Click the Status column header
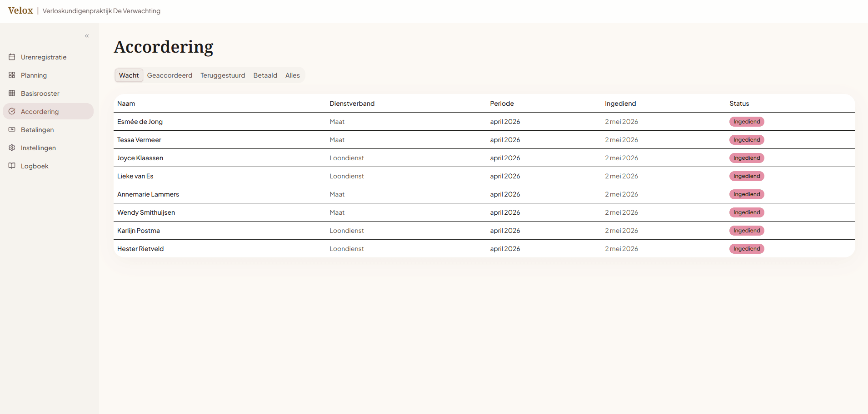The width and height of the screenshot is (868, 414). (739, 103)
